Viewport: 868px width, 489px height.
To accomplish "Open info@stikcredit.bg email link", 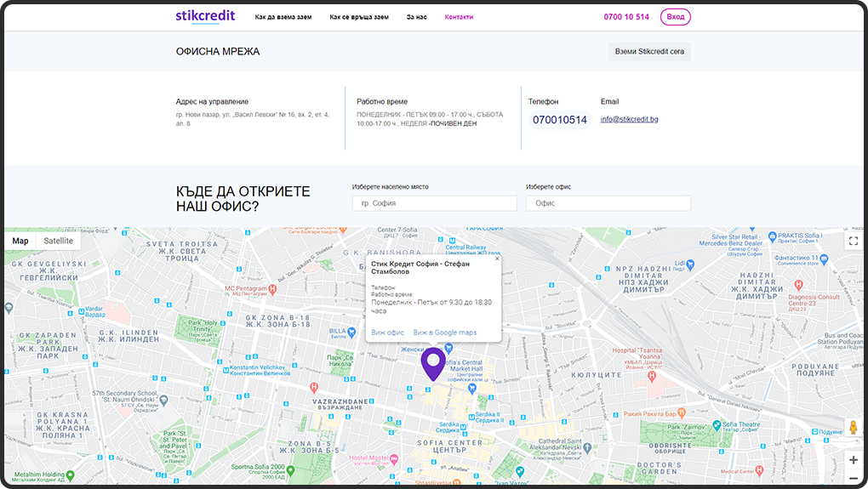I will [x=630, y=119].
